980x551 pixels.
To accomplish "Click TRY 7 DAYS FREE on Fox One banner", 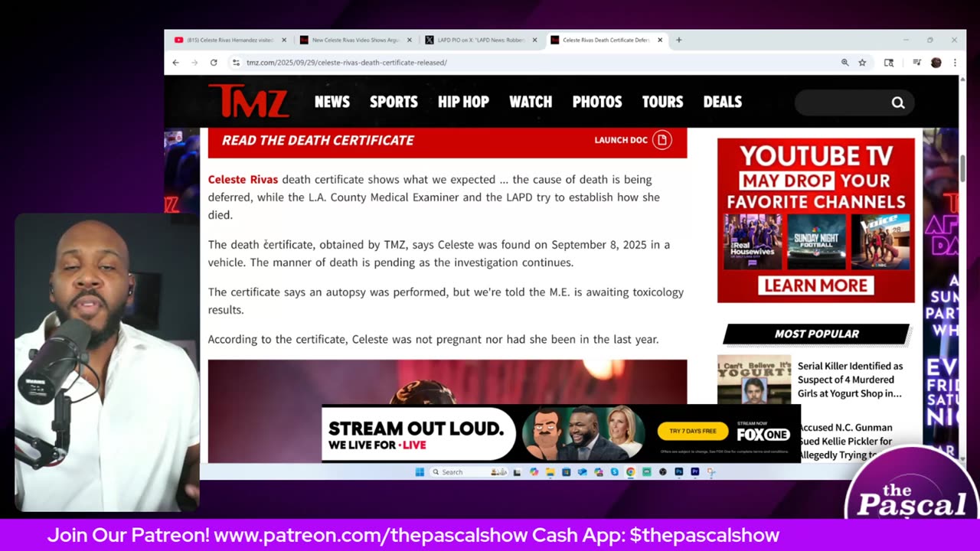I will pyautogui.click(x=693, y=431).
